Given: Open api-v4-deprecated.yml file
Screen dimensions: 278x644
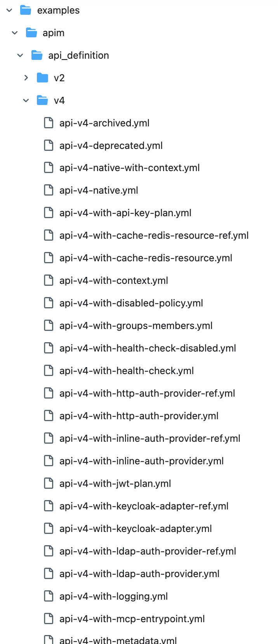Looking at the screenshot, I should [x=111, y=146].
